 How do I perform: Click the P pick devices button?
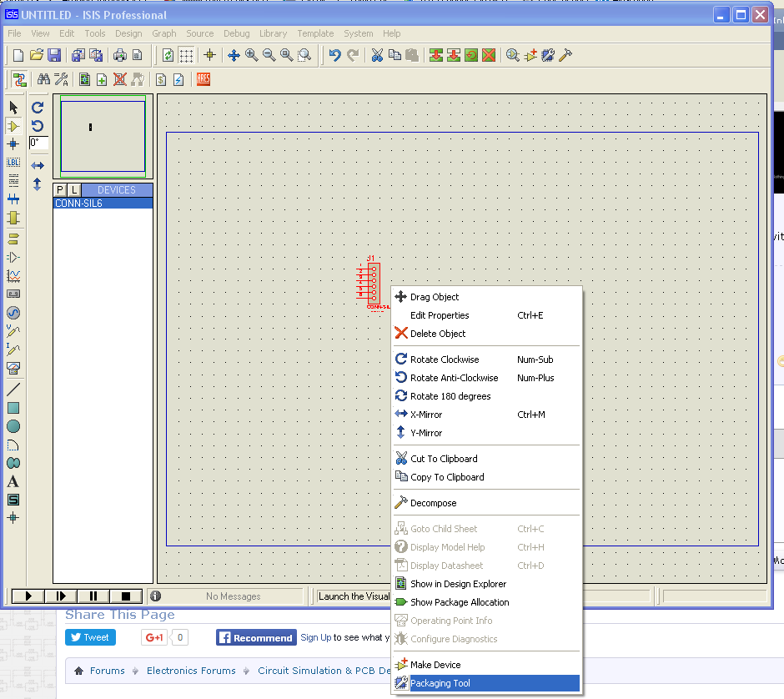point(60,190)
